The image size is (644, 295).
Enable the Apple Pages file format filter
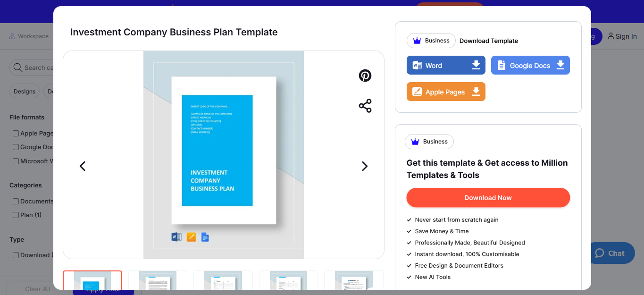(x=16, y=133)
